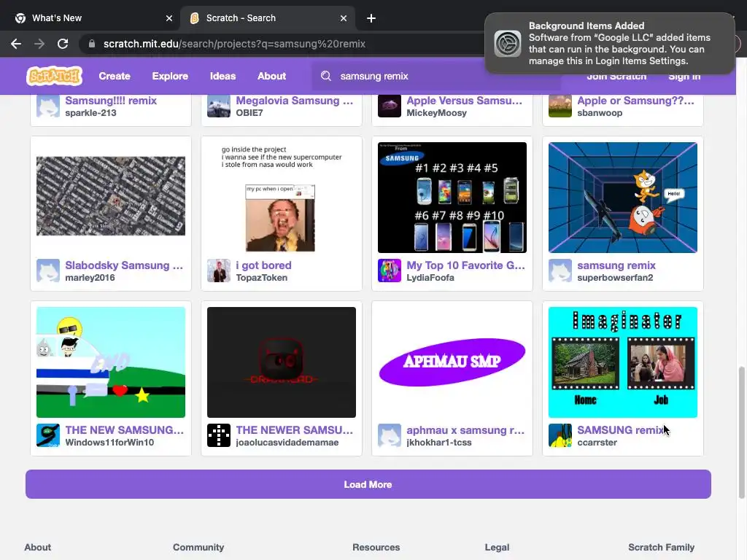Open the Create menu item

point(115,76)
